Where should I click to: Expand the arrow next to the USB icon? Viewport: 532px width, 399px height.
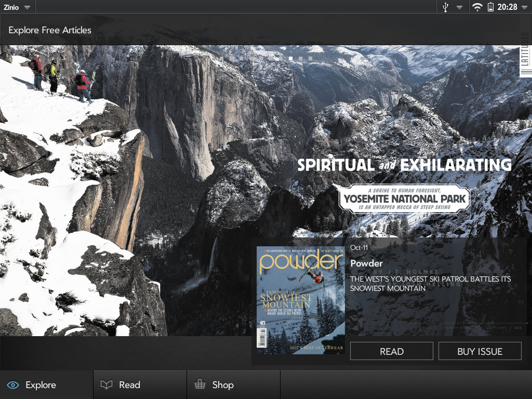[459, 7]
